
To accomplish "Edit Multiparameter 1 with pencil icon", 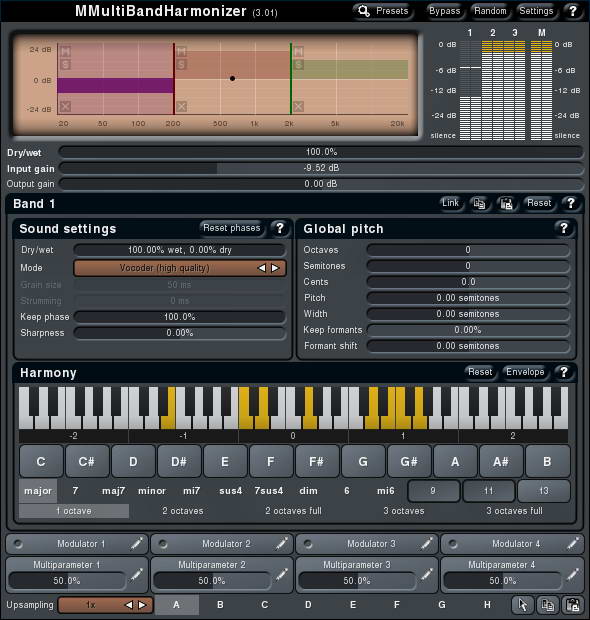I will (x=136, y=575).
